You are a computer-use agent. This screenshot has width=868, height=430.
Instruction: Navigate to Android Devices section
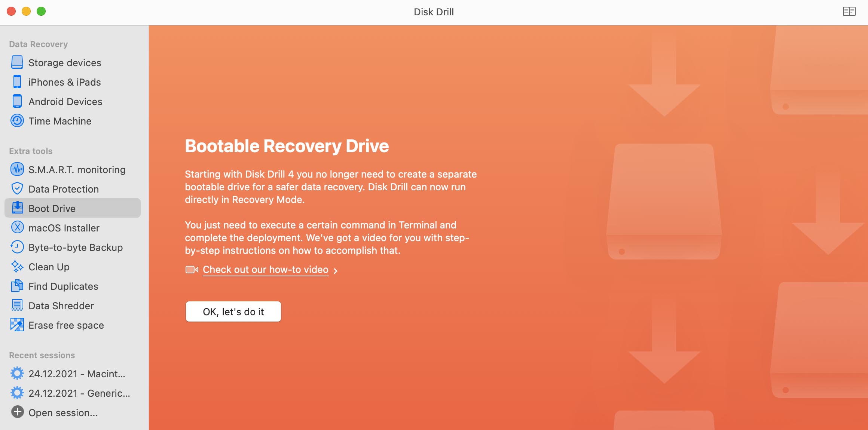pos(65,101)
